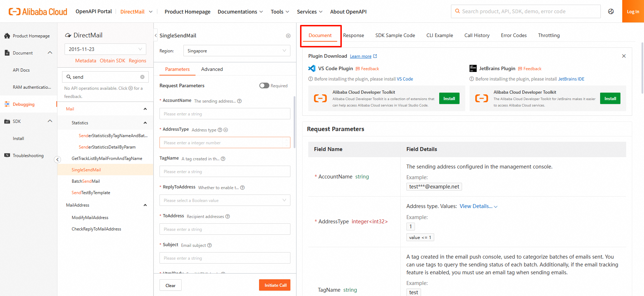Collapse the MailAddress tree group
The height and width of the screenshot is (296, 644).
coord(145,205)
